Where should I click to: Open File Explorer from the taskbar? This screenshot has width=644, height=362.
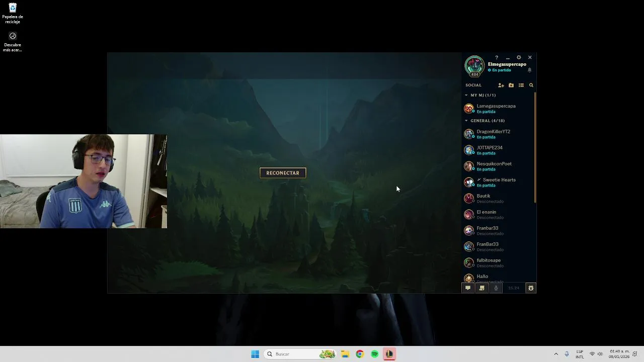click(345, 354)
